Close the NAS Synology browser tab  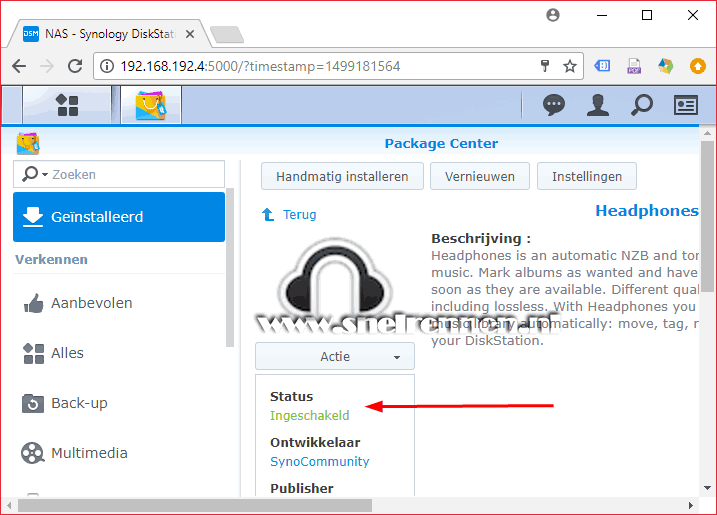tap(190, 34)
